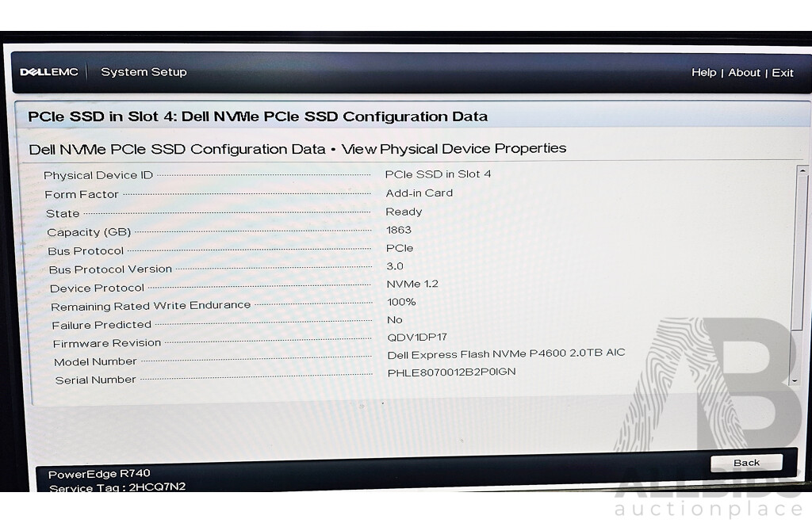The width and height of the screenshot is (812, 523).
Task: Click the Service Tag 2HCQ7N2 text
Action: pyautogui.click(x=117, y=487)
